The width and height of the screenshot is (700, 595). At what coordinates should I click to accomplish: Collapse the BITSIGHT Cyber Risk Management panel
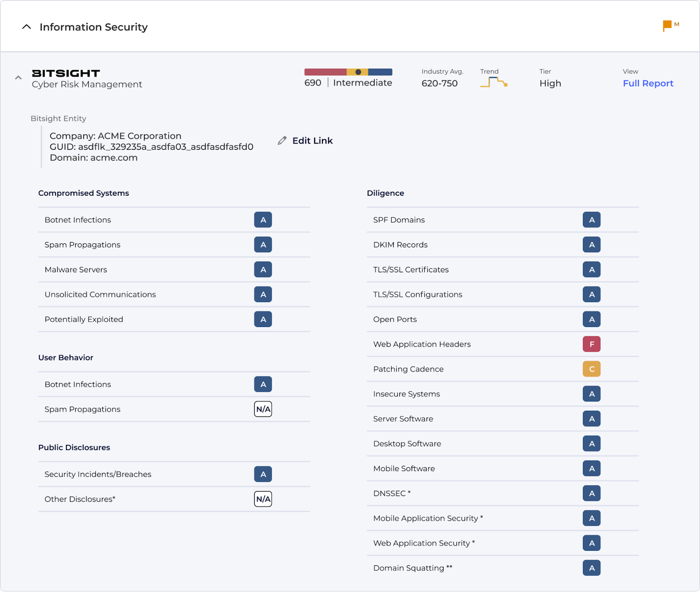pyautogui.click(x=18, y=77)
